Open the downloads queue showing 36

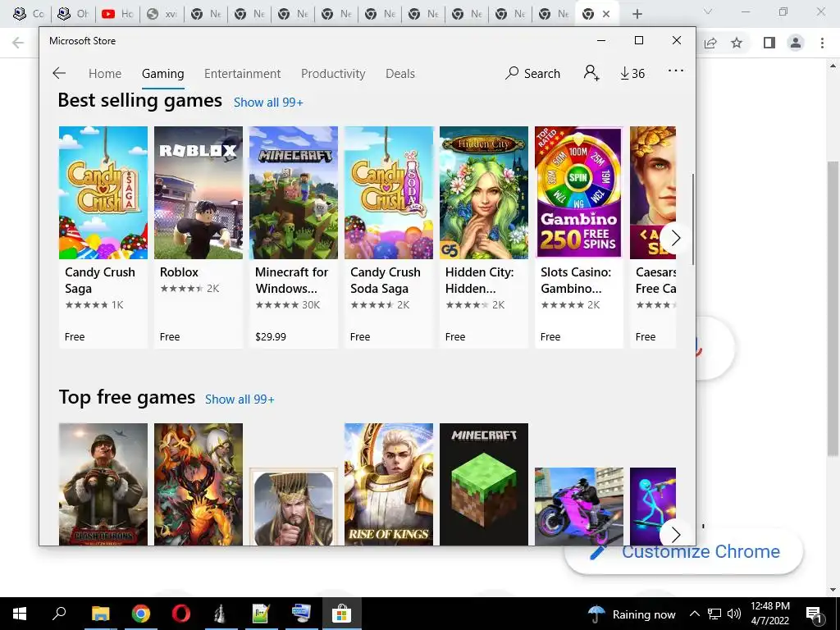pos(632,73)
